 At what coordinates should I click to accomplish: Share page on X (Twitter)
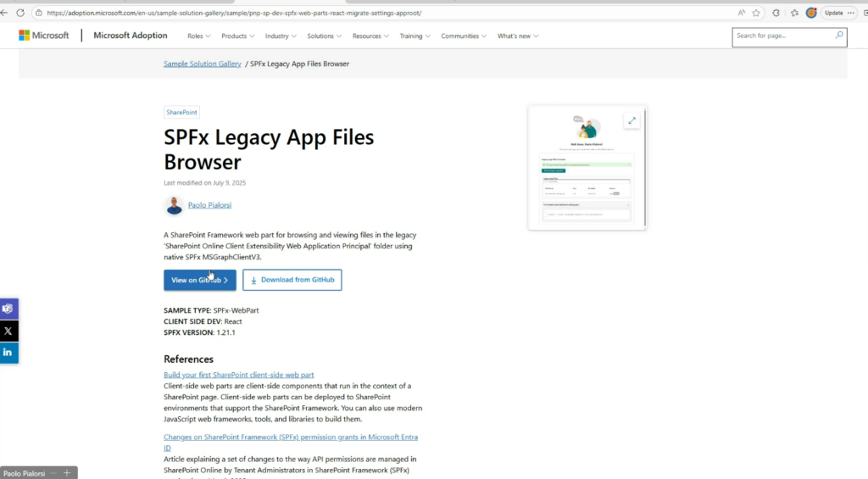coord(8,331)
